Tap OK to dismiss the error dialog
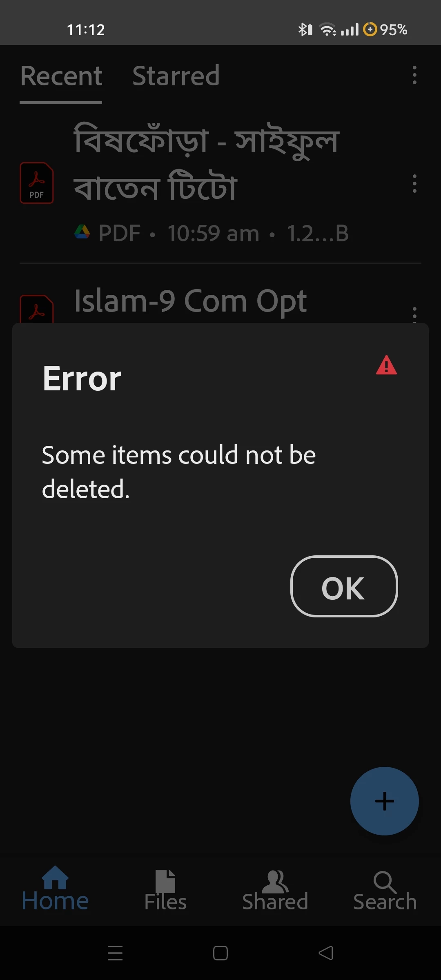 [x=344, y=586]
